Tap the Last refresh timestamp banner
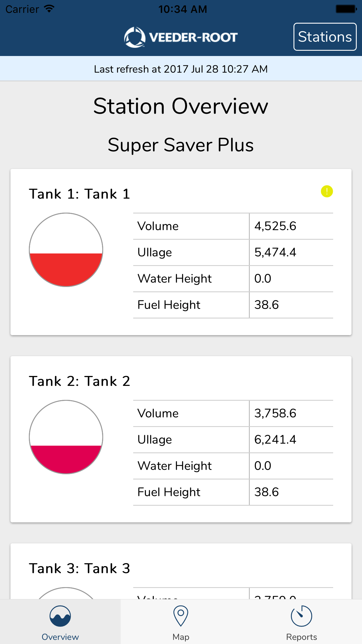 tap(181, 69)
